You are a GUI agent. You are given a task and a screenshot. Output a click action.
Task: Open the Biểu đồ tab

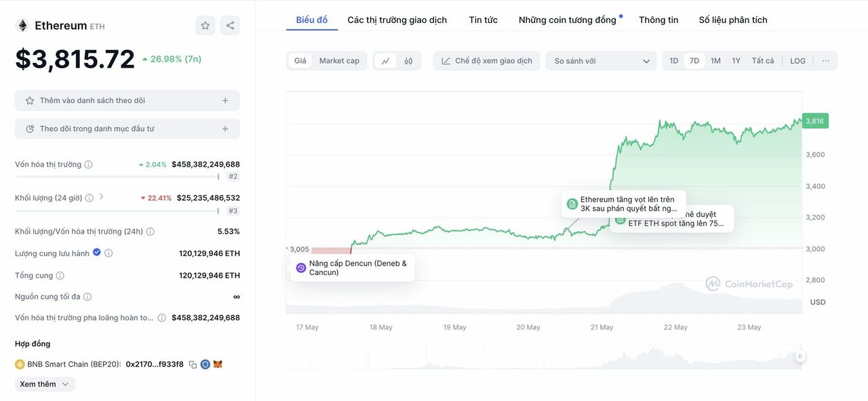pos(312,20)
